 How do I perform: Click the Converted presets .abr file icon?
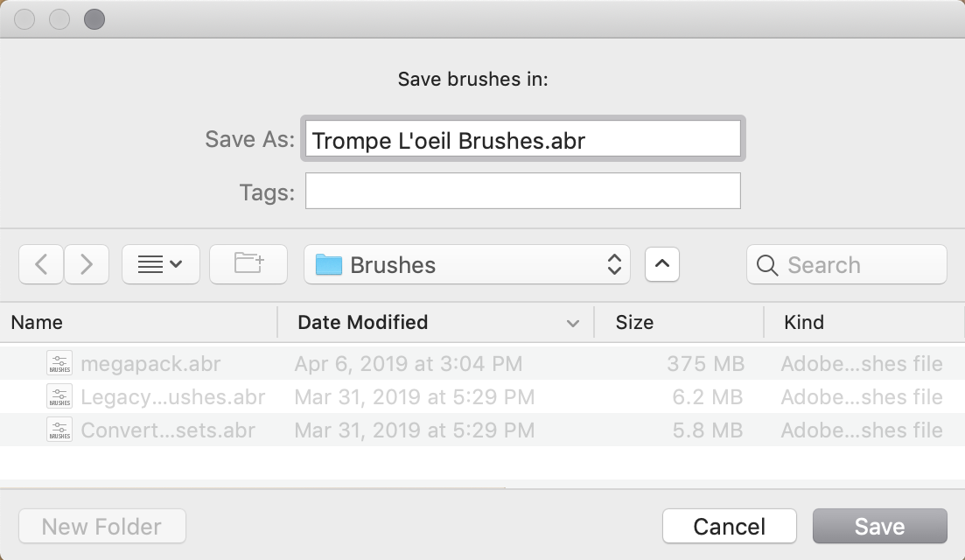pos(59,430)
